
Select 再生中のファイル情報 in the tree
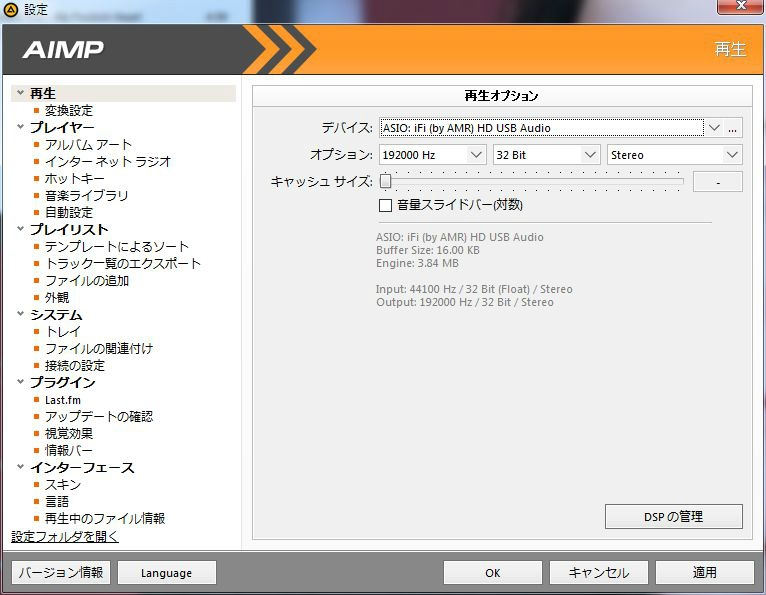point(105,518)
